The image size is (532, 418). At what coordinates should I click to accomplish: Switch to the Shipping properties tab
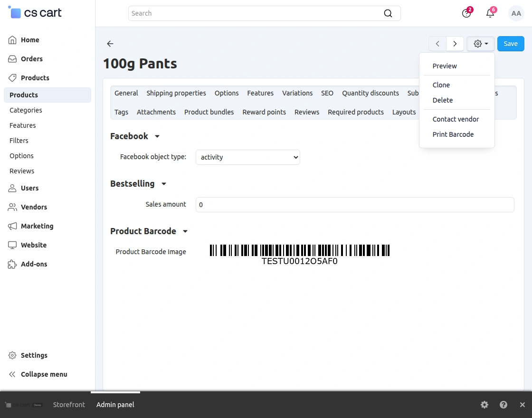[176, 93]
